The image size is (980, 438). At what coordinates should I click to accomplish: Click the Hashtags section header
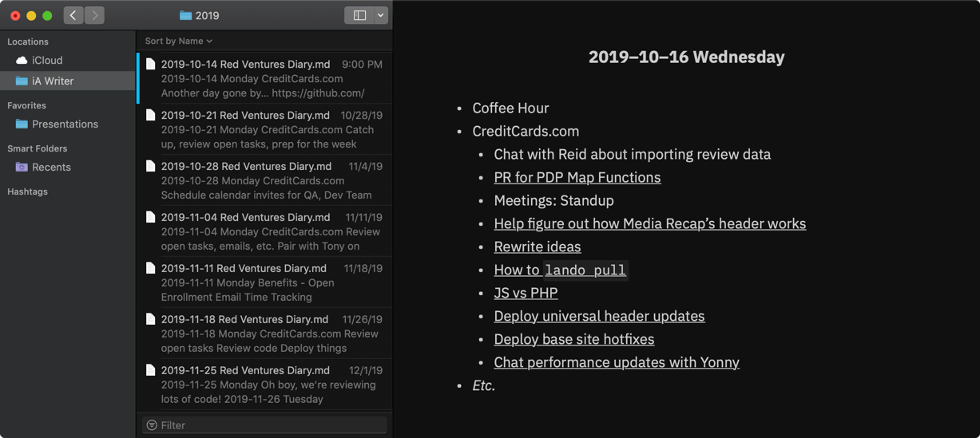27,191
